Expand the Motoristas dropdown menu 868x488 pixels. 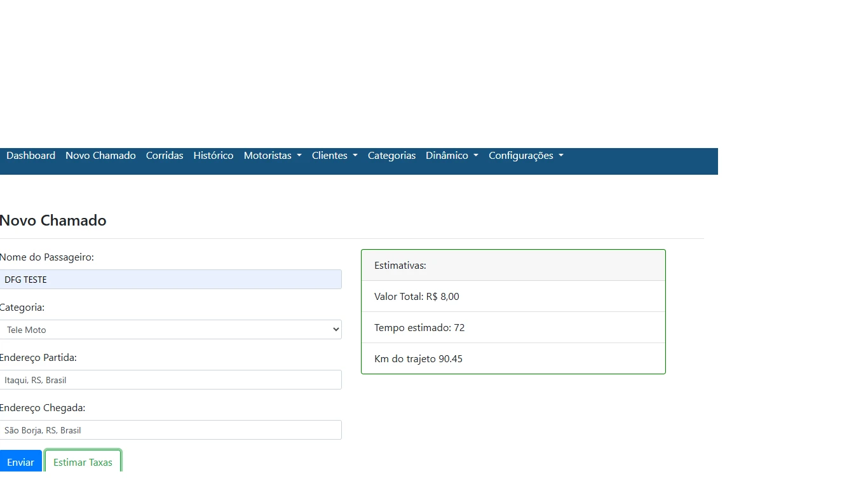coord(273,156)
